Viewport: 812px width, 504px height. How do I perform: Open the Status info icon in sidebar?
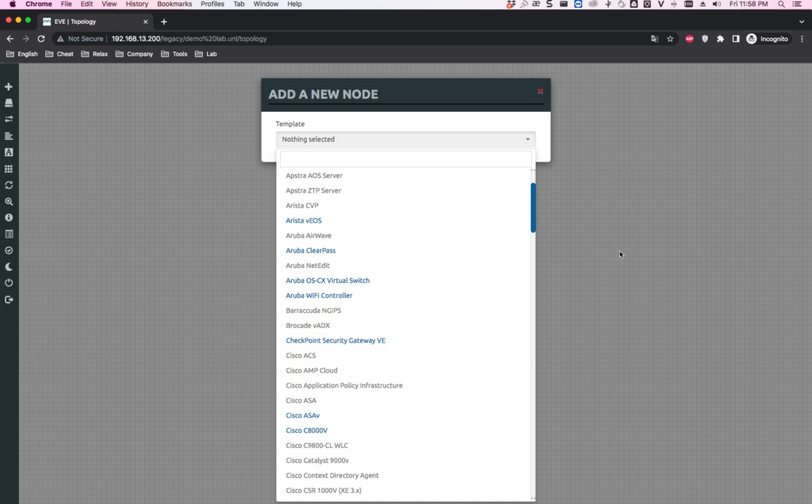pyautogui.click(x=9, y=218)
